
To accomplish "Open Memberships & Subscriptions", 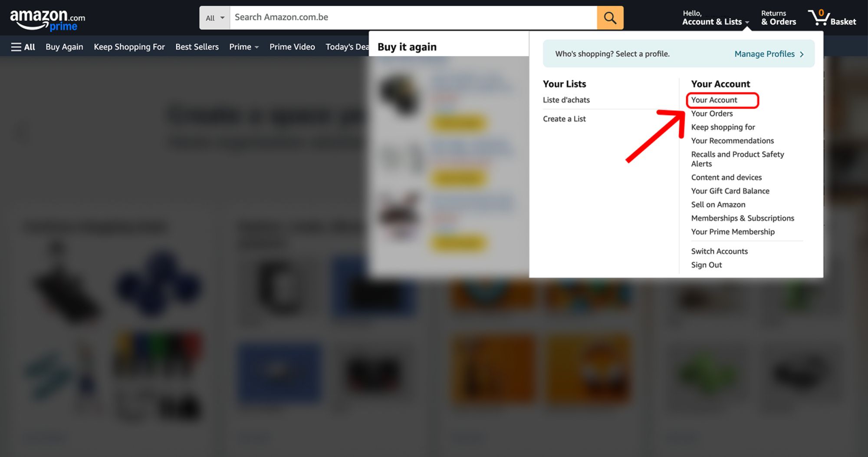I will pos(743,218).
